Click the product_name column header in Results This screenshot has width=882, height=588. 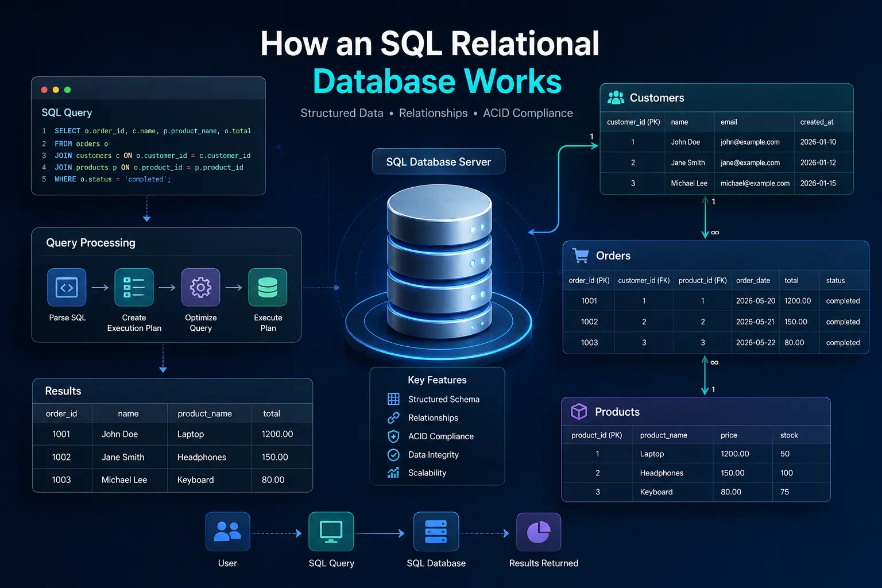(205, 413)
